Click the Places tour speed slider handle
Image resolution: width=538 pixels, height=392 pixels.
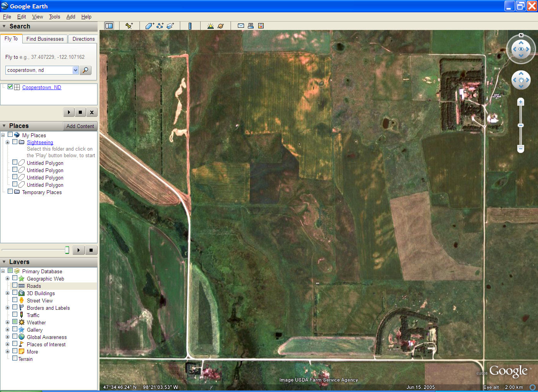point(67,250)
